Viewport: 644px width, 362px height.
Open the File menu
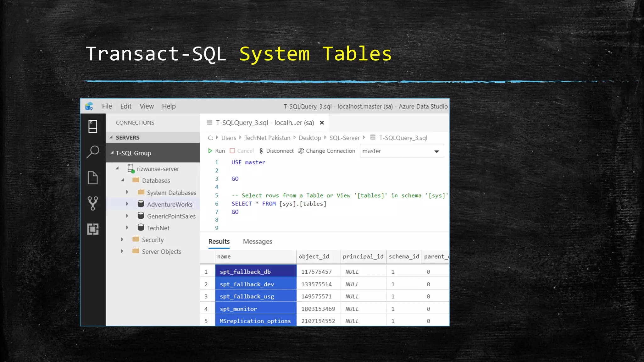(x=107, y=107)
